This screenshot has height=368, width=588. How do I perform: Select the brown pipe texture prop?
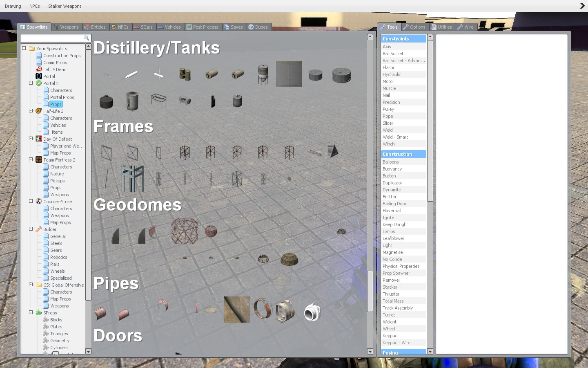(x=237, y=310)
